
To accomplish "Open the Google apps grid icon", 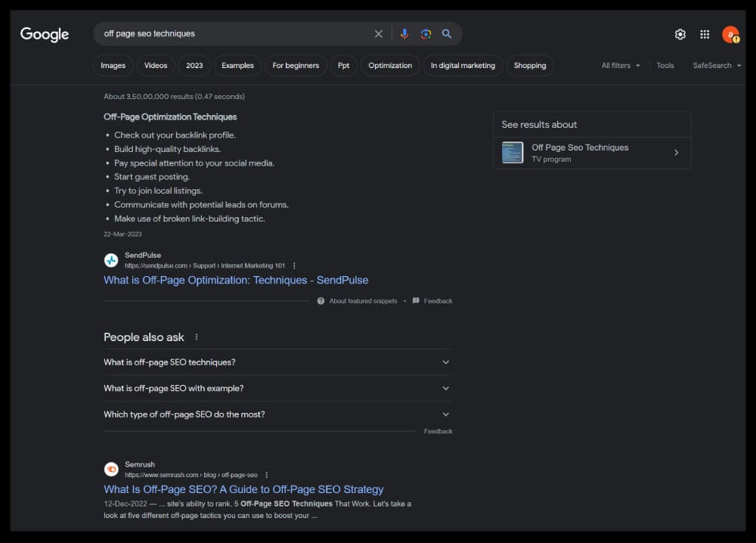I will point(705,34).
